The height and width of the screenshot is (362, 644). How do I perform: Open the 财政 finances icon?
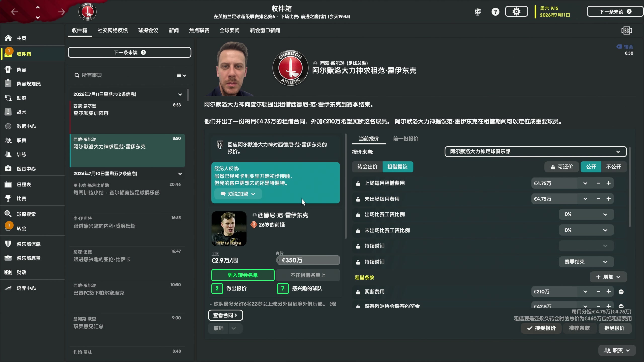[x=8, y=272]
